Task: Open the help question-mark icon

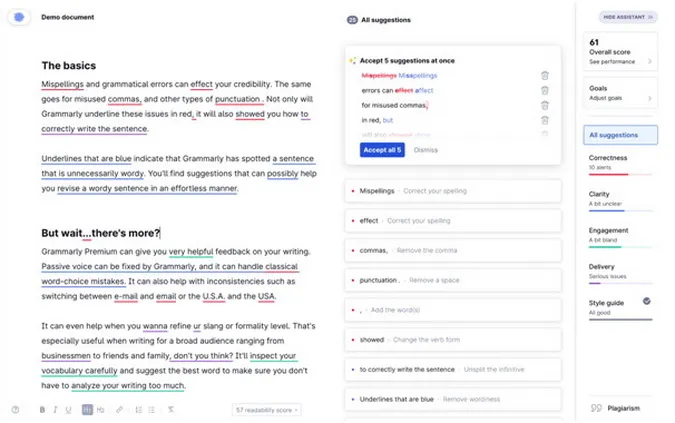Action: pyautogui.click(x=15, y=410)
